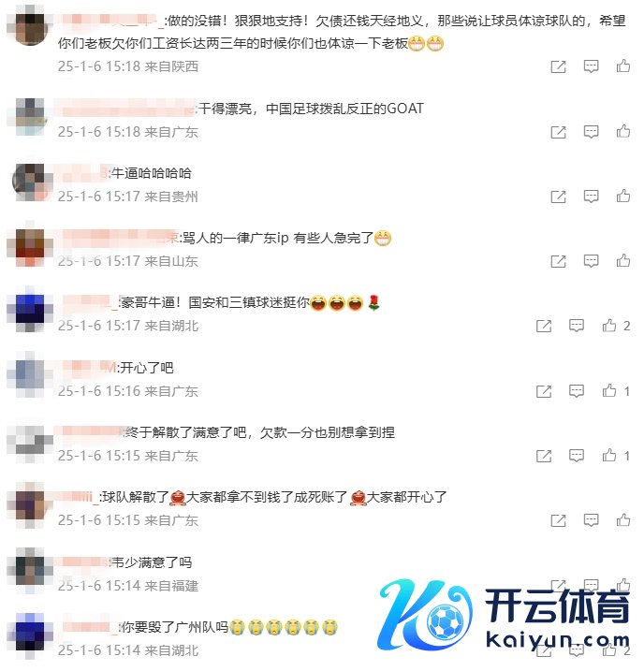Share the 豪哥牛逼 comment from 湖北
This screenshot has height=671, width=644.
tap(544, 326)
